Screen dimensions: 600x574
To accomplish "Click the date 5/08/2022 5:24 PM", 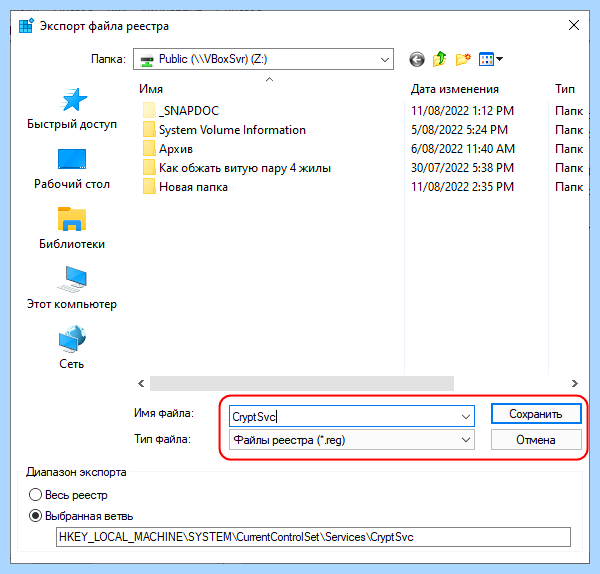I will (459, 130).
